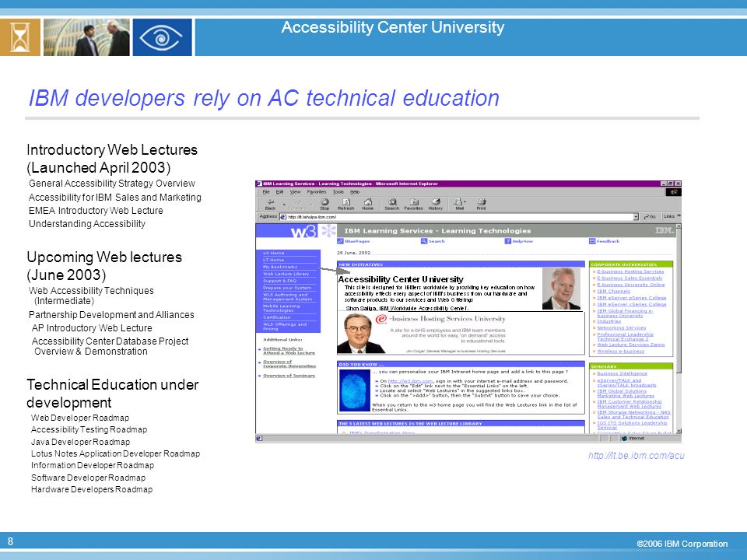Click Overview of Corporate Universities link
This screenshot has height=560, width=747.
pyautogui.click(x=289, y=364)
